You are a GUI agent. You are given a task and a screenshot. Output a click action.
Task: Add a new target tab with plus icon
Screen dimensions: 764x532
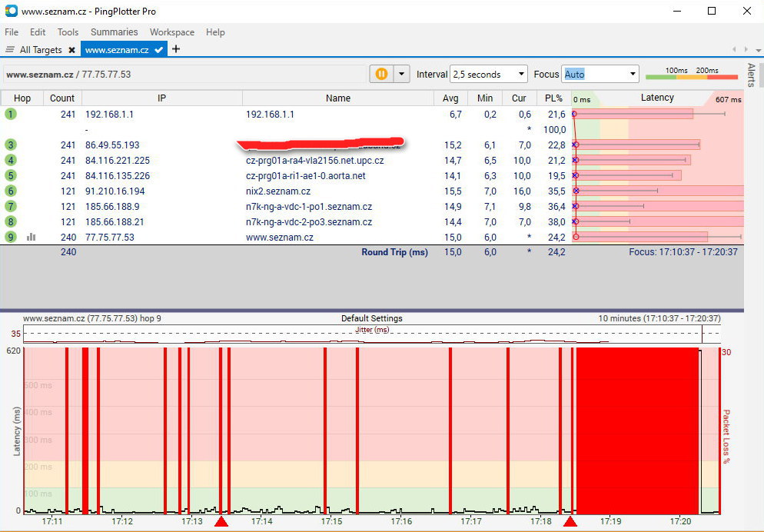click(x=176, y=49)
